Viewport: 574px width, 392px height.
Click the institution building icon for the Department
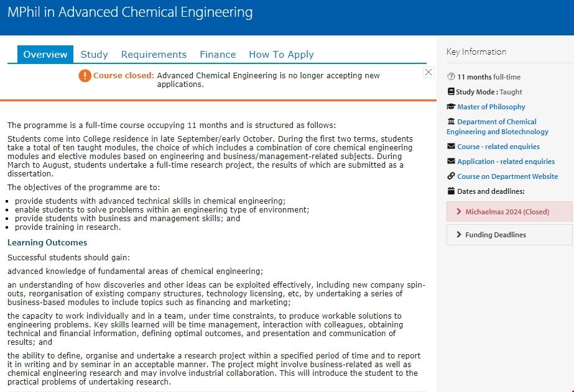point(451,122)
